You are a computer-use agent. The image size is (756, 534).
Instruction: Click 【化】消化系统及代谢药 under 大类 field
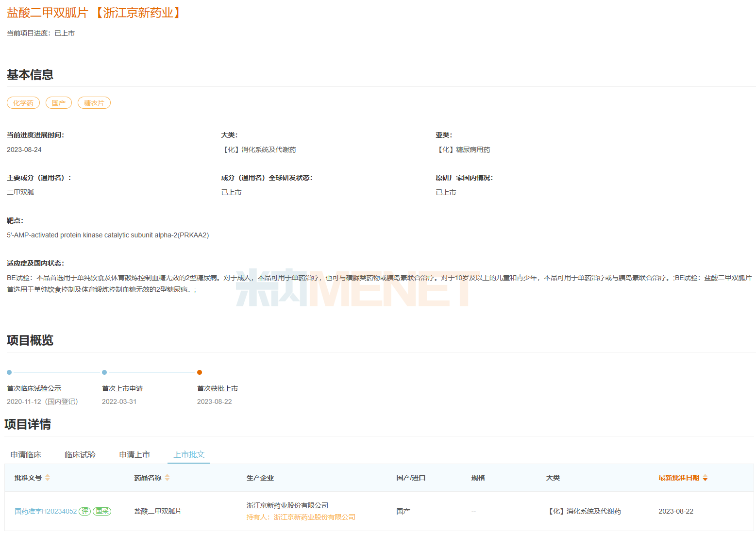click(x=258, y=150)
